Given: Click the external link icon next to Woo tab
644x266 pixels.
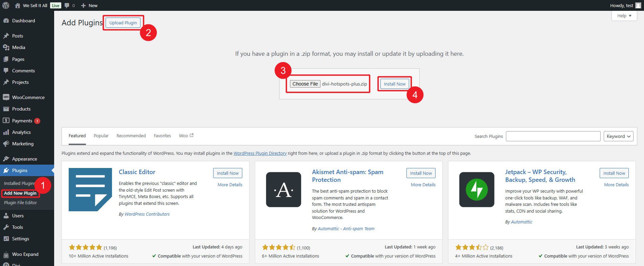Looking at the screenshot, I should pyautogui.click(x=192, y=135).
